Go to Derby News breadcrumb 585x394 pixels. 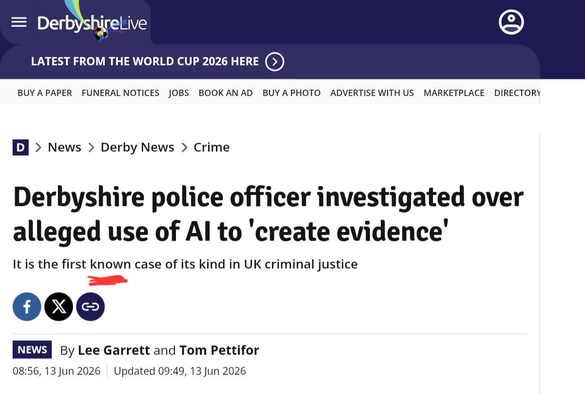(137, 147)
